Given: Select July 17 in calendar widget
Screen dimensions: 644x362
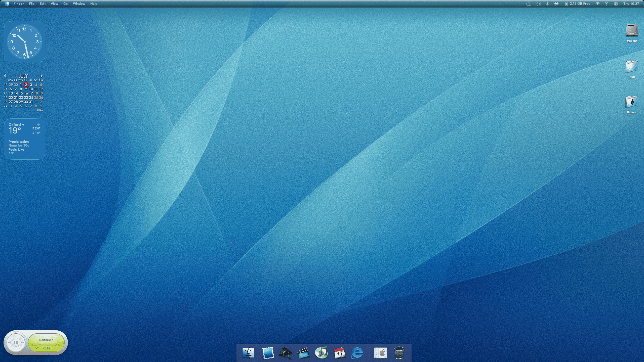Looking at the screenshot, I should [x=31, y=93].
